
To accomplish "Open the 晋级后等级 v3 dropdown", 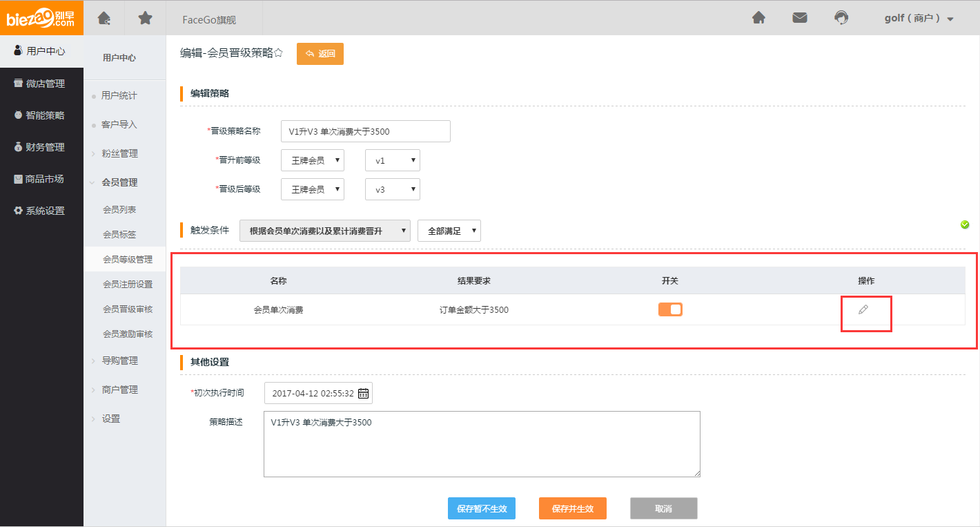I will pyautogui.click(x=392, y=189).
